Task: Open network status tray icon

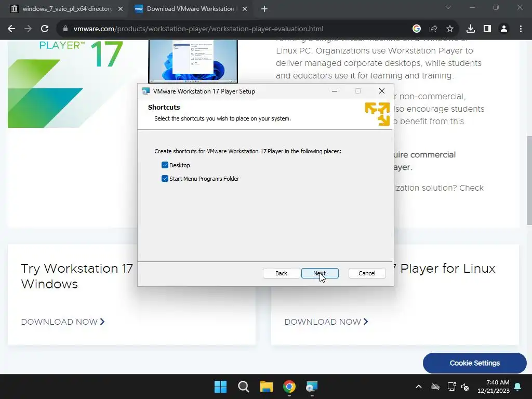Action: [x=451, y=387]
